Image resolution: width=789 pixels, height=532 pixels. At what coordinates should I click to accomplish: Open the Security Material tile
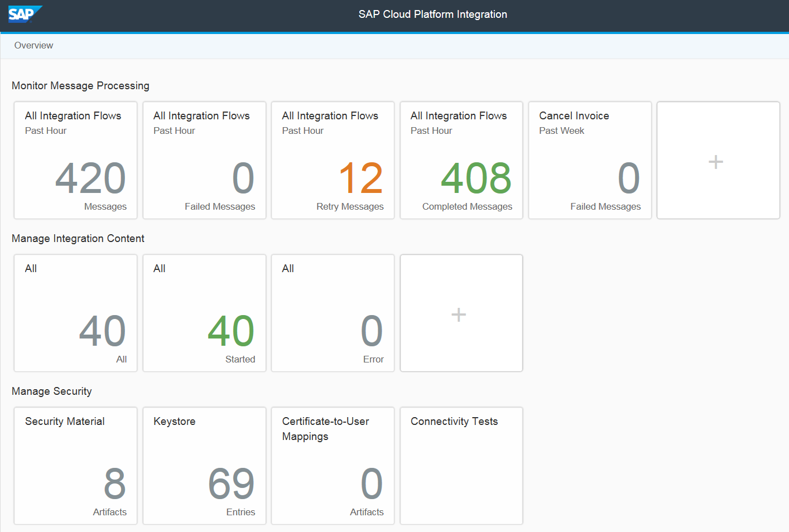(x=75, y=466)
